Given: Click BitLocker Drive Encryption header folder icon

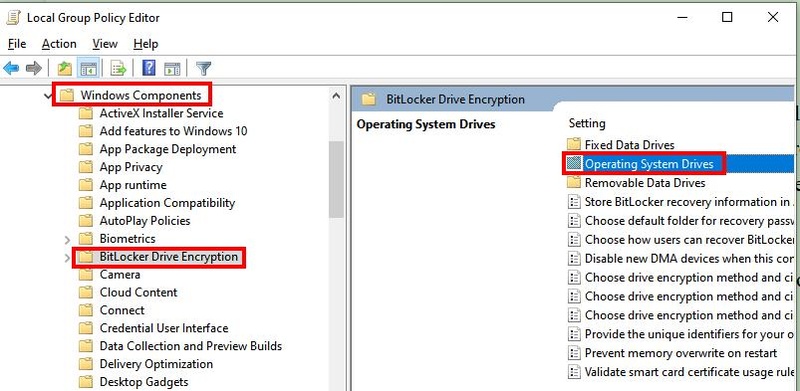Looking at the screenshot, I should tap(368, 99).
